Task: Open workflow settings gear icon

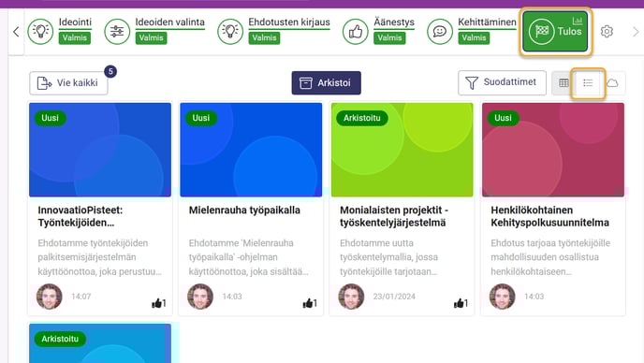Action: pos(607,32)
